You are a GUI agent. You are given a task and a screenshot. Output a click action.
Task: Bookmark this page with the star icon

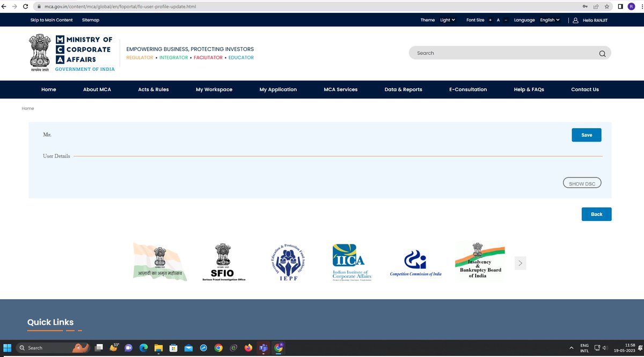click(x=607, y=6)
